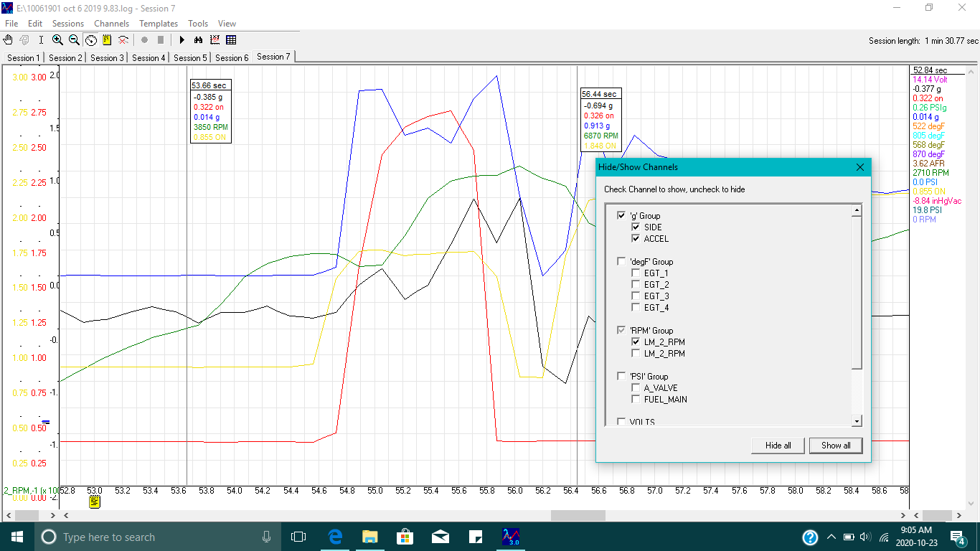Image resolution: width=980 pixels, height=551 pixels.
Task: Toggle the 'RPM' Group checkbox
Action: (621, 330)
